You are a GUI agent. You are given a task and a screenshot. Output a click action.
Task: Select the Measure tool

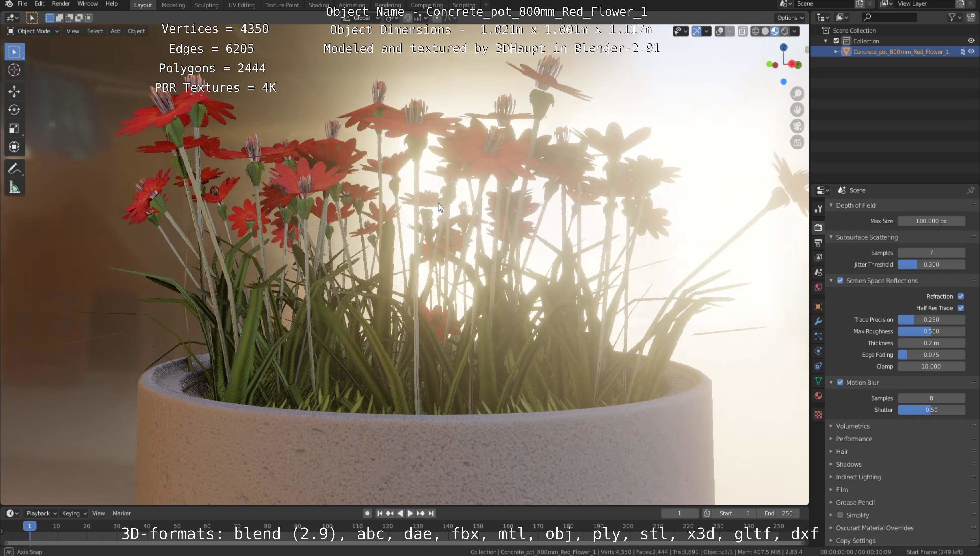14,187
